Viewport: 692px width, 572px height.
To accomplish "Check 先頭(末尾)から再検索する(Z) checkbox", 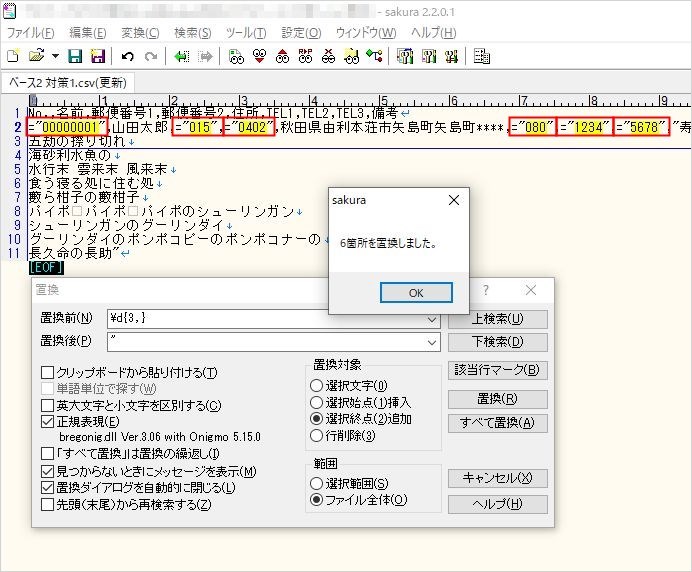I will [x=47, y=504].
